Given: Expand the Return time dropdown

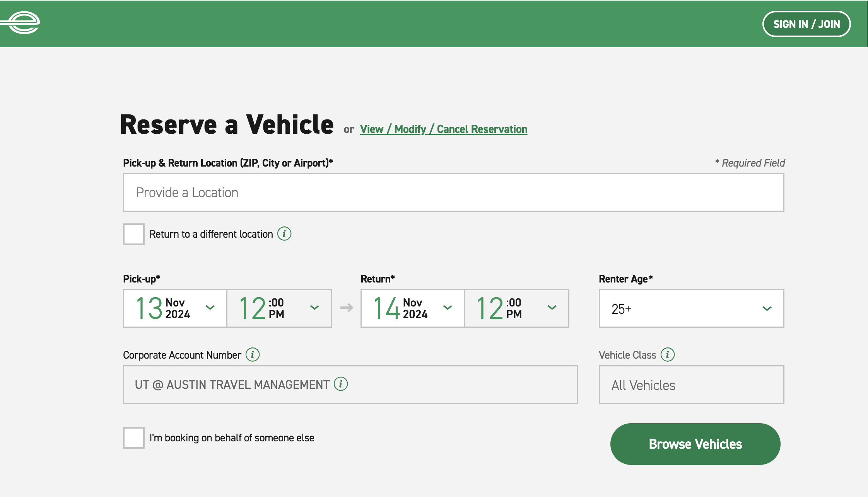Looking at the screenshot, I should pyautogui.click(x=516, y=308).
